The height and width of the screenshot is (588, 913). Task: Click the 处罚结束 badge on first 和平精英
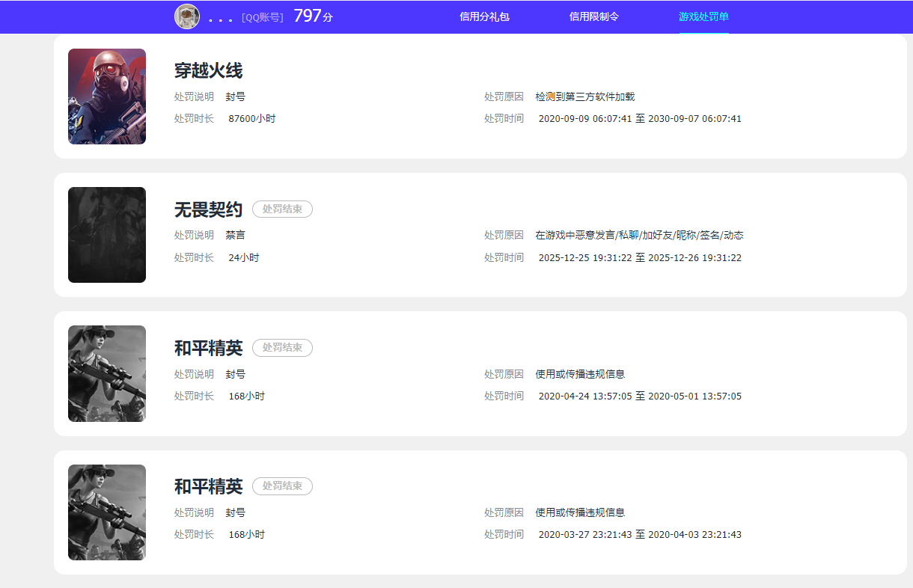pyautogui.click(x=282, y=347)
